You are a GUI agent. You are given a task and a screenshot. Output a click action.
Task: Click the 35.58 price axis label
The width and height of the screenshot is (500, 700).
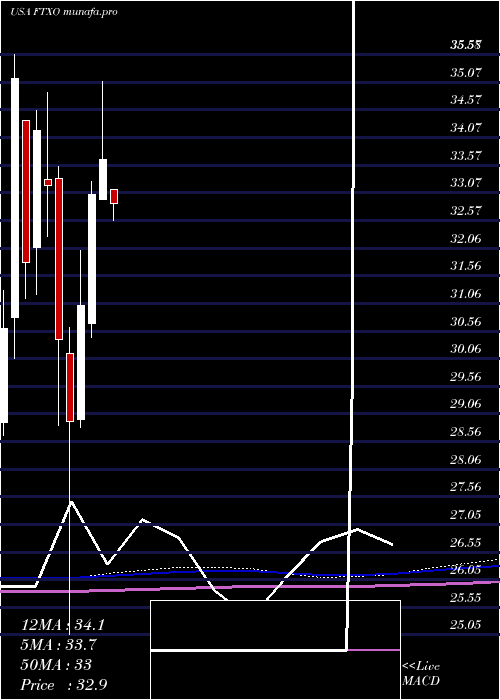466,45
